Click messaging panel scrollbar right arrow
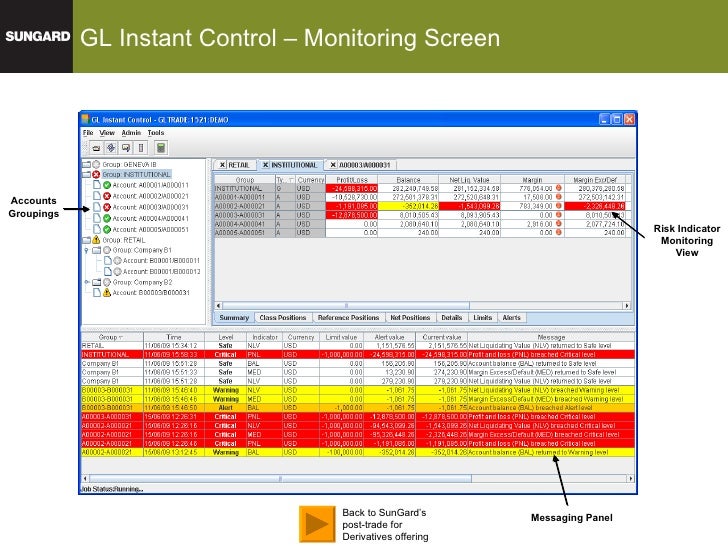 630,478
